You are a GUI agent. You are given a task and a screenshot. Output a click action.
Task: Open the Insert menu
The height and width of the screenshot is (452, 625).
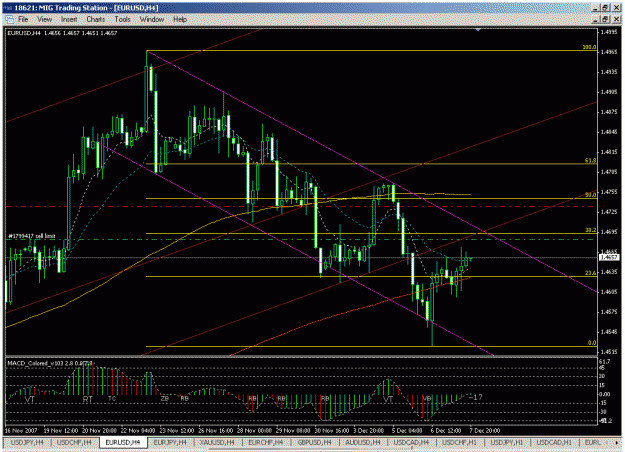click(x=69, y=19)
